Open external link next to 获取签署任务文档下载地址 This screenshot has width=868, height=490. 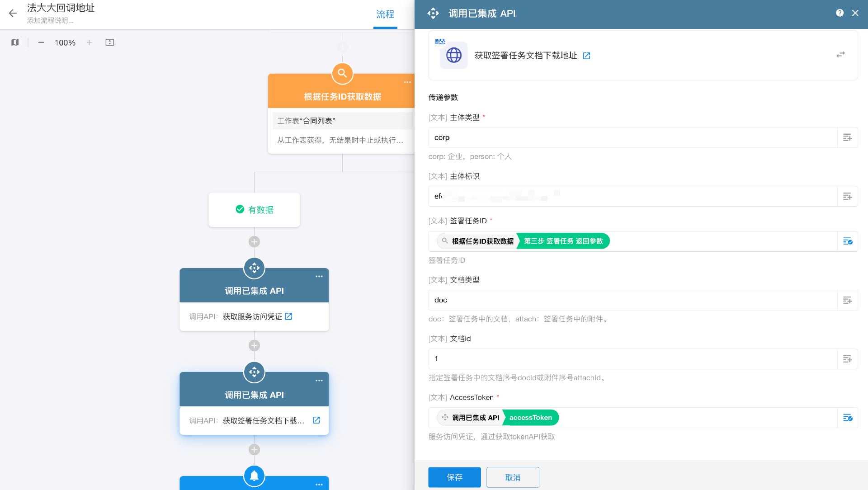[x=586, y=56]
